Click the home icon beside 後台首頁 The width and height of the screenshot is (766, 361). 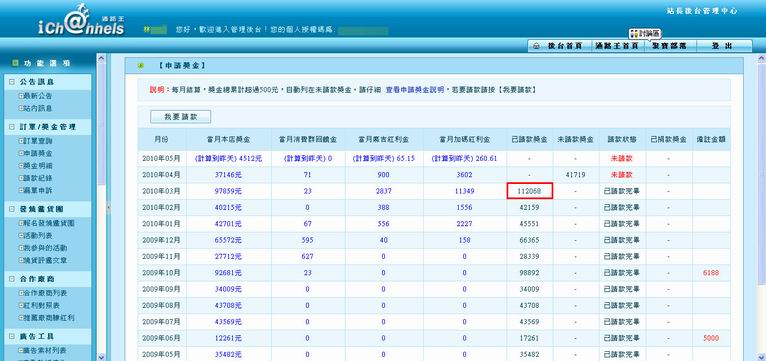pyautogui.click(x=536, y=46)
